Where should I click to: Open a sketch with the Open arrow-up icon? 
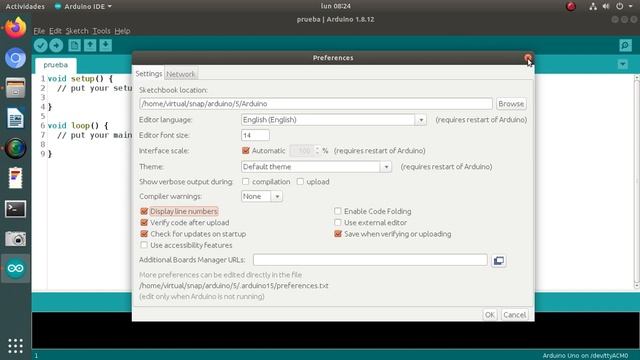(x=90, y=45)
